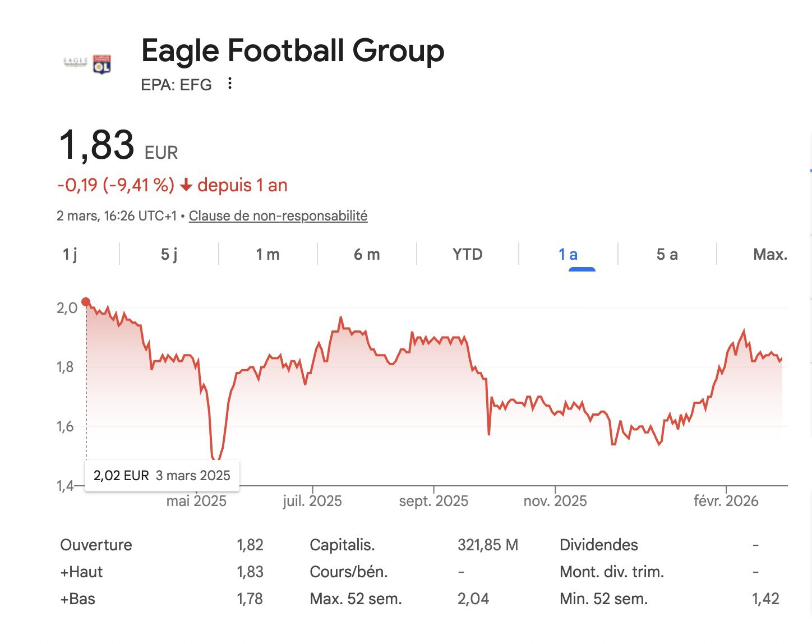Click the red down arrow indicator
The image size is (812, 644).
(186, 185)
